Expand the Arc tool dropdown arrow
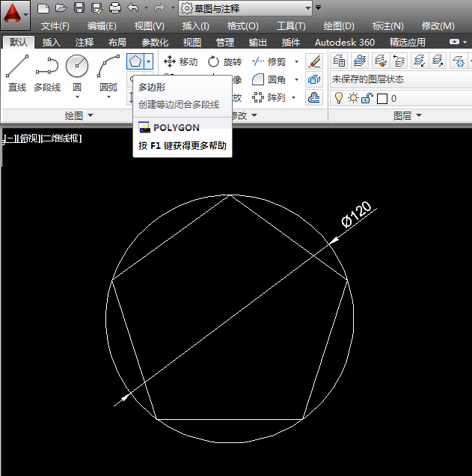Viewport: 472px width, 476px height. (x=108, y=97)
